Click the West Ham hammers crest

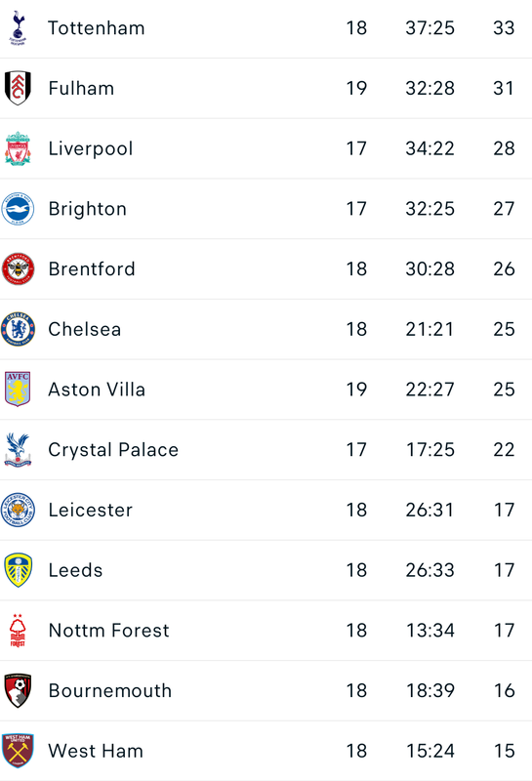(18, 751)
